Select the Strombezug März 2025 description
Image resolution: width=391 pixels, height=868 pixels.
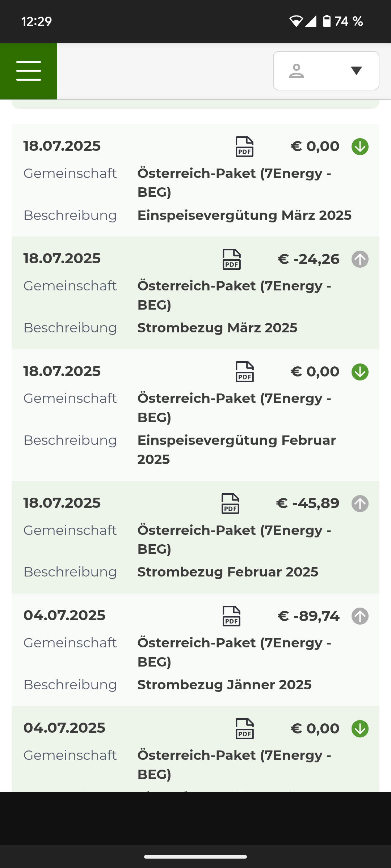(x=217, y=328)
